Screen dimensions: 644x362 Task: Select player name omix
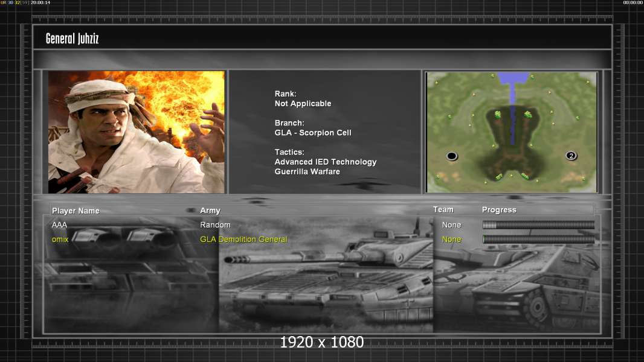(60, 240)
